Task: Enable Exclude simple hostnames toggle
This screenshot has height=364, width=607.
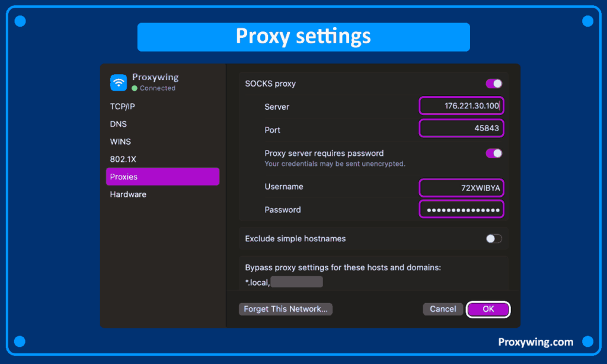Action: [x=494, y=238]
